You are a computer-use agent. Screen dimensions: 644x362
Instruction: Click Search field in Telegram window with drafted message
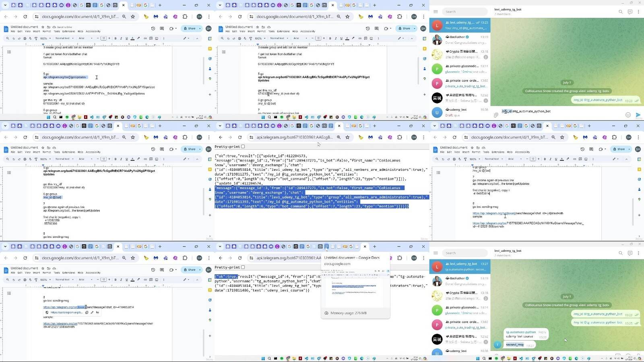464,12
